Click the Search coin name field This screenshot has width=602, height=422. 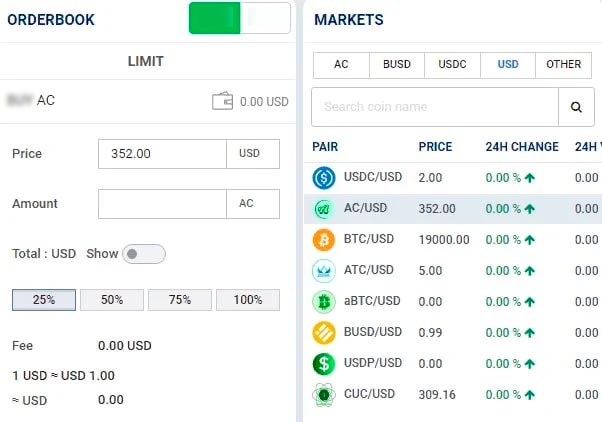(434, 107)
